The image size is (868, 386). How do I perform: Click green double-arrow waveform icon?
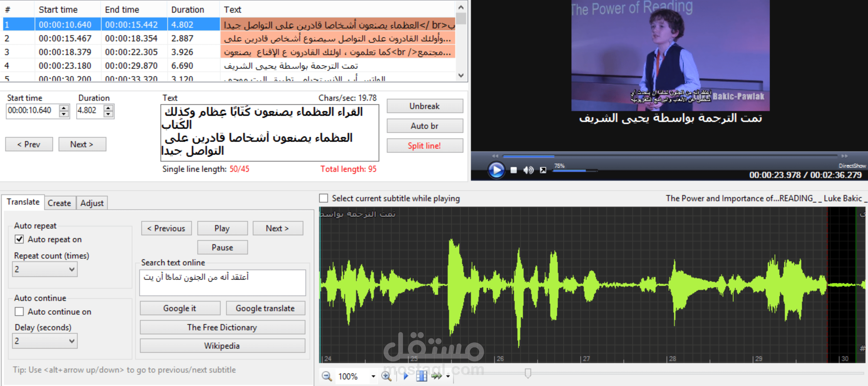coord(436,376)
